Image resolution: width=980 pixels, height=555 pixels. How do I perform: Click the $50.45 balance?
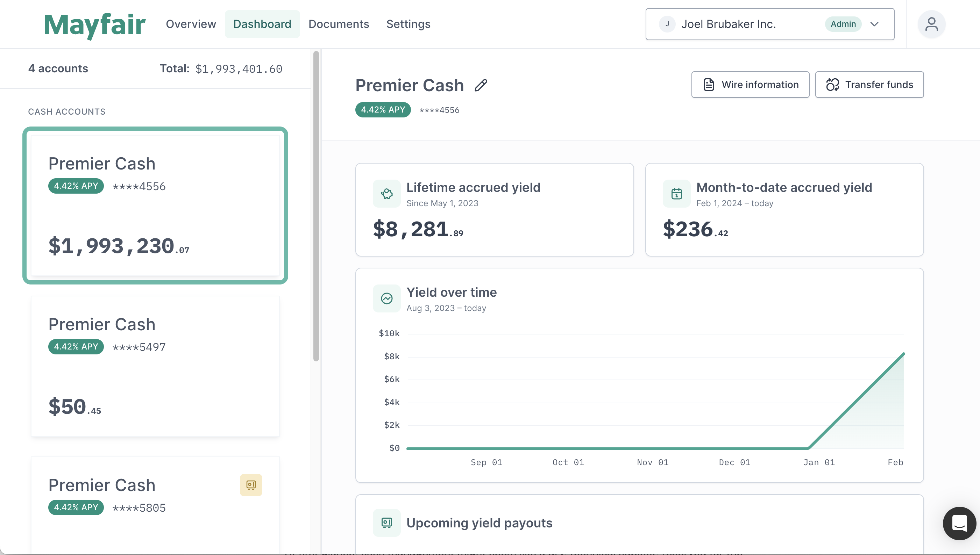click(75, 407)
